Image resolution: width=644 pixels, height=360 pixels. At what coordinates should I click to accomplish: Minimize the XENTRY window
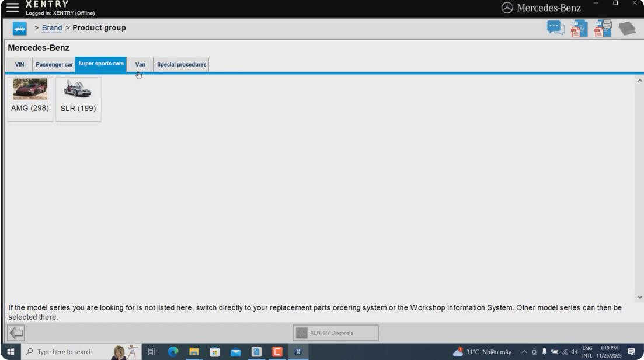(x=596, y=3)
